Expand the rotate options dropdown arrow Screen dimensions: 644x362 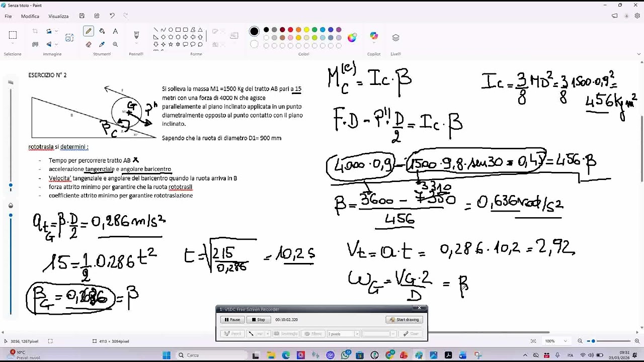pos(55,31)
